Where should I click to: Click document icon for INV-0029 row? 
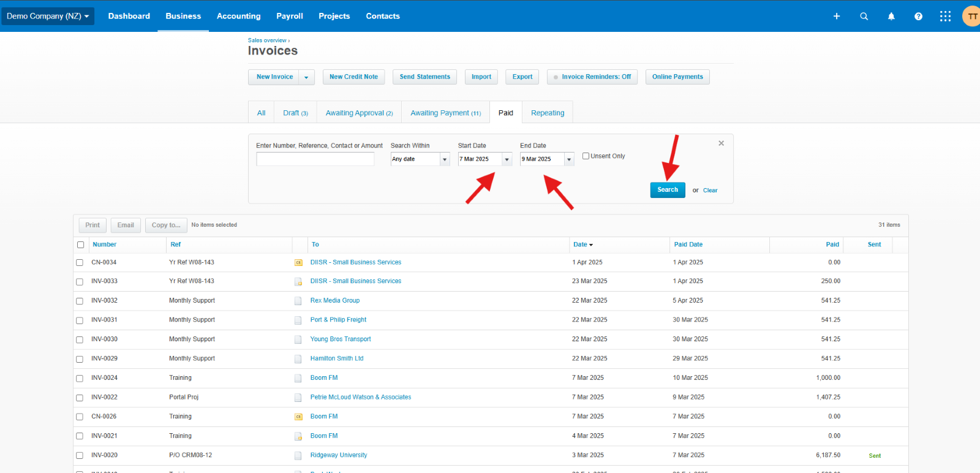tap(298, 359)
